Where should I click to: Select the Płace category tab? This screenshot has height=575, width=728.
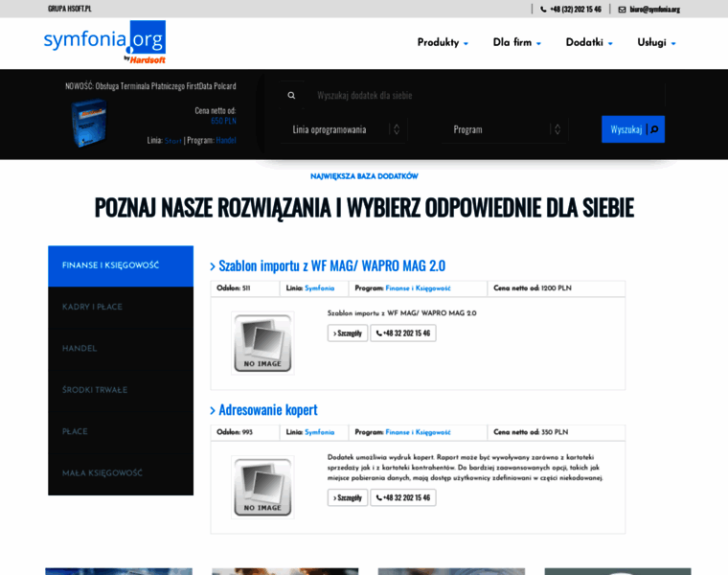pyautogui.click(x=121, y=431)
